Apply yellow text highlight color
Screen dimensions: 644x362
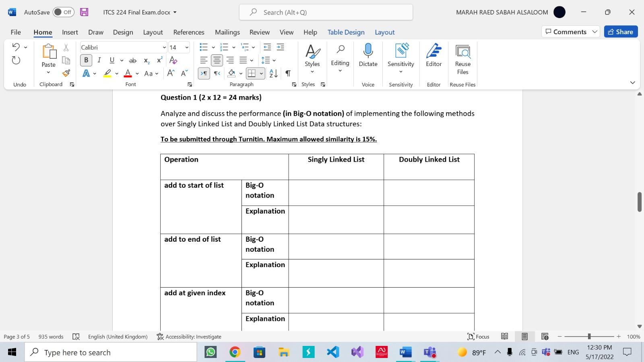point(107,73)
